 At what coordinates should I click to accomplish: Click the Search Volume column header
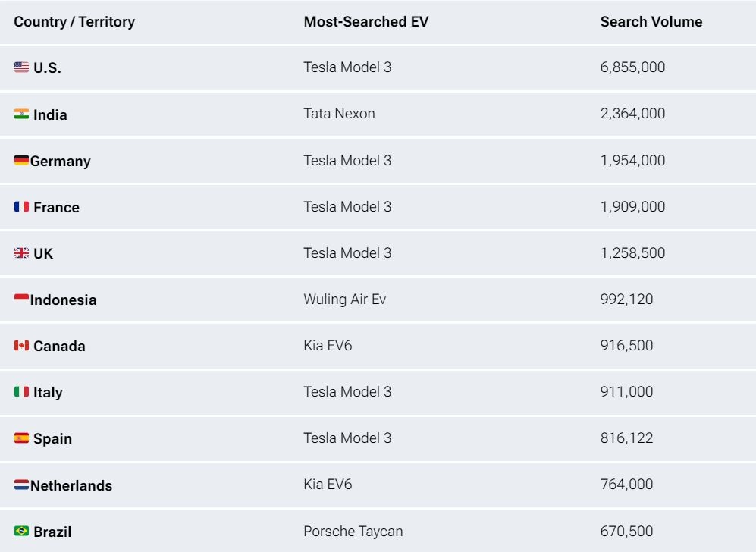point(651,22)
